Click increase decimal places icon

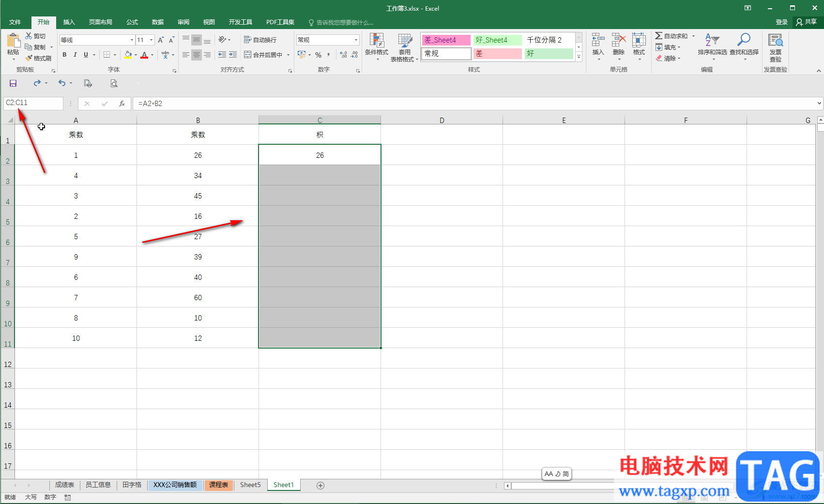pyautogui.click(x=343, y=55)
